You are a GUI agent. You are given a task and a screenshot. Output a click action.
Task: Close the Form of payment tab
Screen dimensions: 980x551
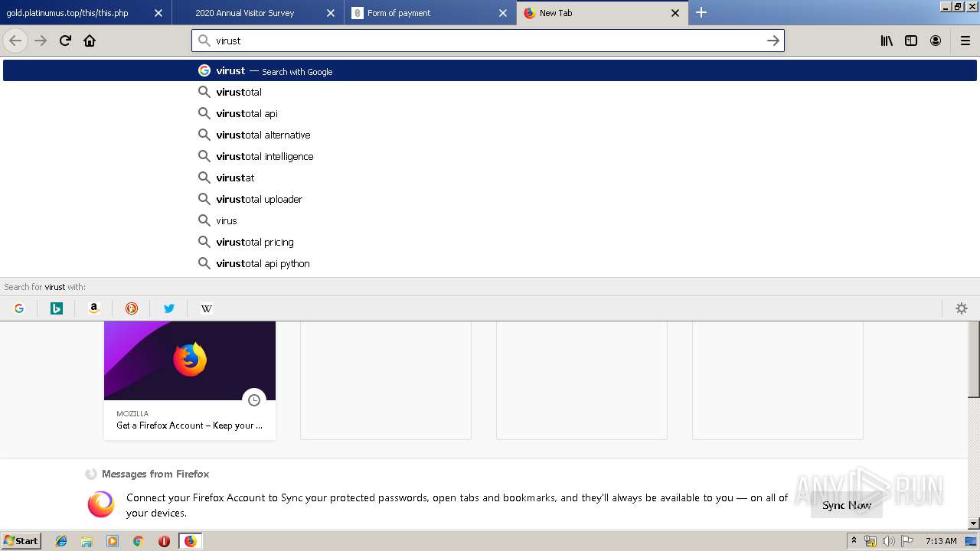[x=503, y=13]
